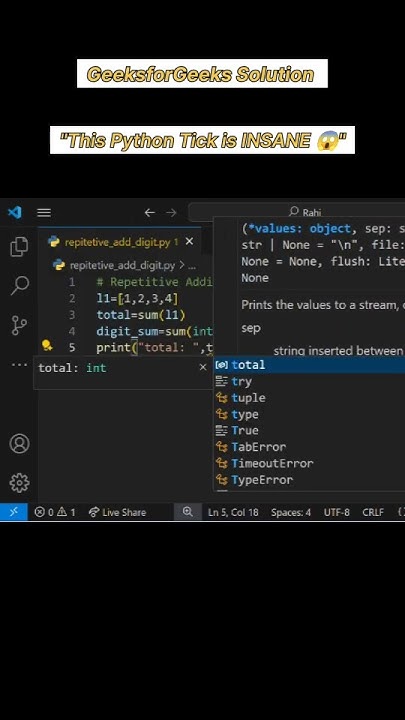
Task: Click Ln 5, Col 18 cursor position
Action: (x=233, y=512)
